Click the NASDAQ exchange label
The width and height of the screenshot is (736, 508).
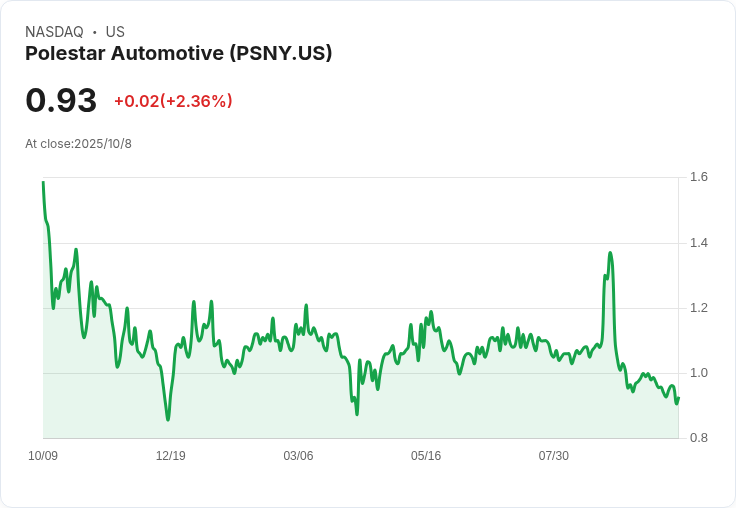54,32
